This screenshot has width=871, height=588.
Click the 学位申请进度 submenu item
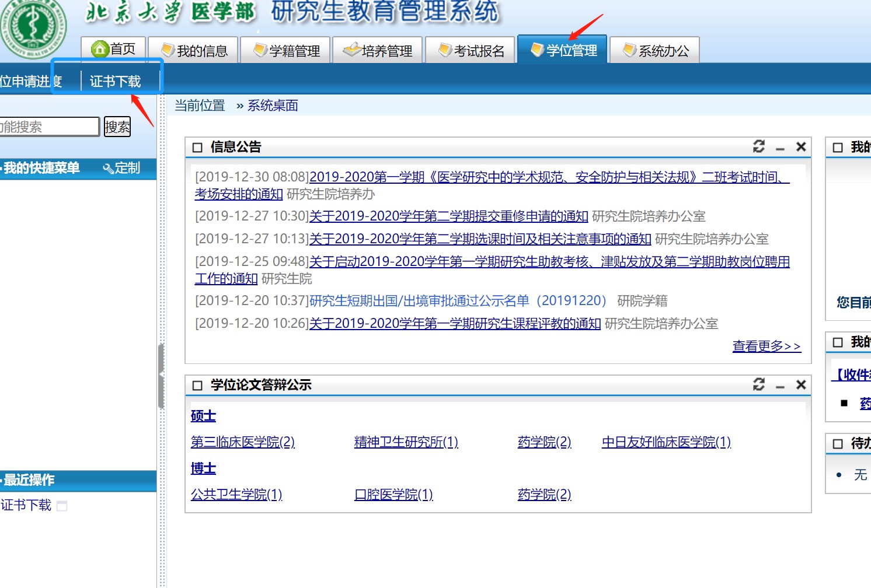click(31, 81)
